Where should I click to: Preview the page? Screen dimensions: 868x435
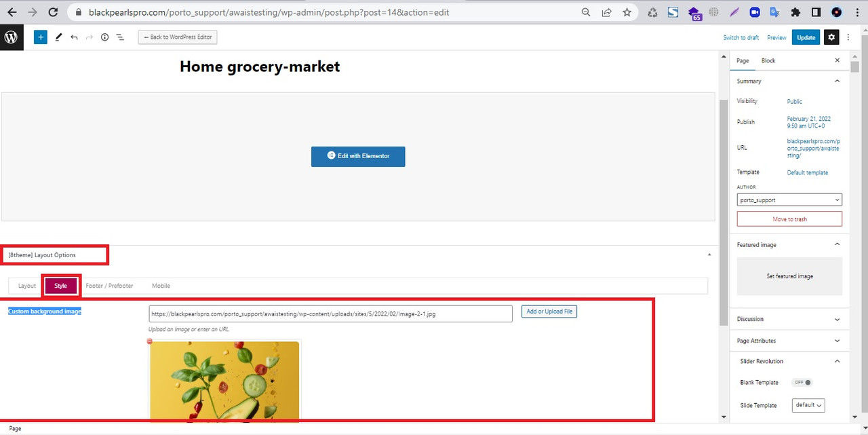(x=776, y=37)
